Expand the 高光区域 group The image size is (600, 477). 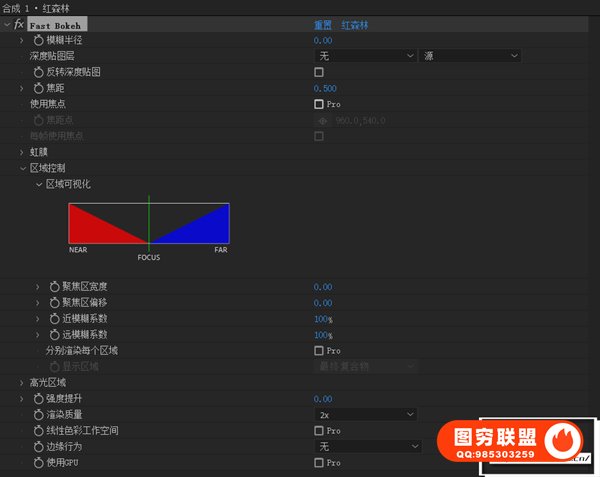[x=21, y=383]
